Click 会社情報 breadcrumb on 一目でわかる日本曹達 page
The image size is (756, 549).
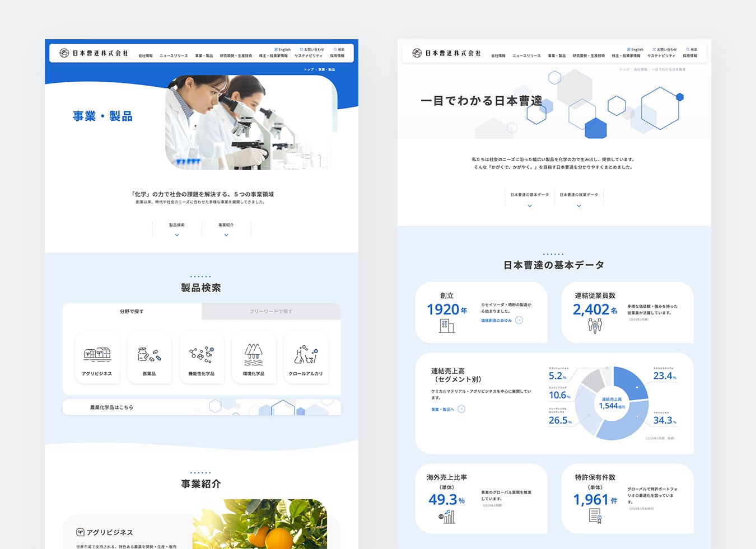(640, 69)
